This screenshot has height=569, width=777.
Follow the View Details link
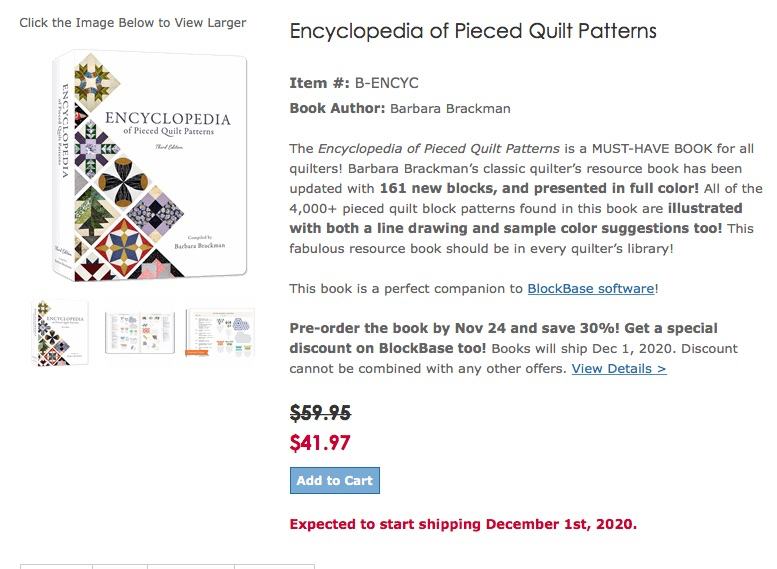tap(619, 369)
